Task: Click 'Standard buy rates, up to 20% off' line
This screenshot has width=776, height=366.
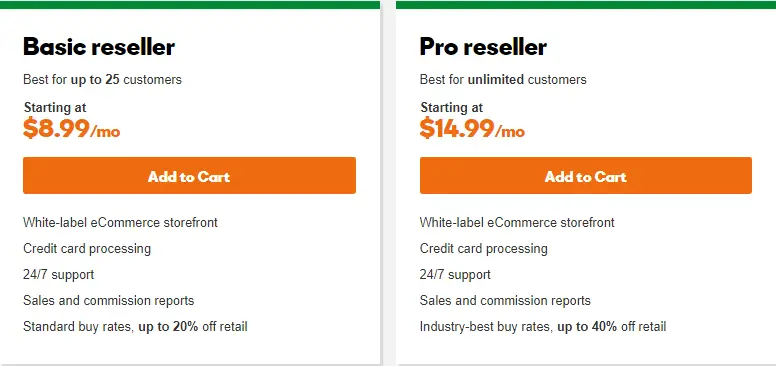Action: (135, 326)
